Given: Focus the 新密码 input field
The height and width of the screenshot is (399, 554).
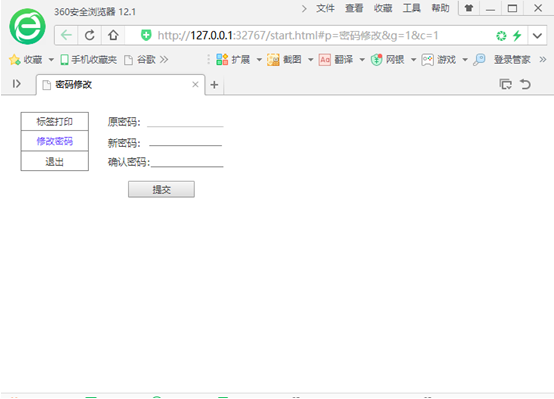Looking at the screenshot, I should pyautogui.click(x=185, y=141).
